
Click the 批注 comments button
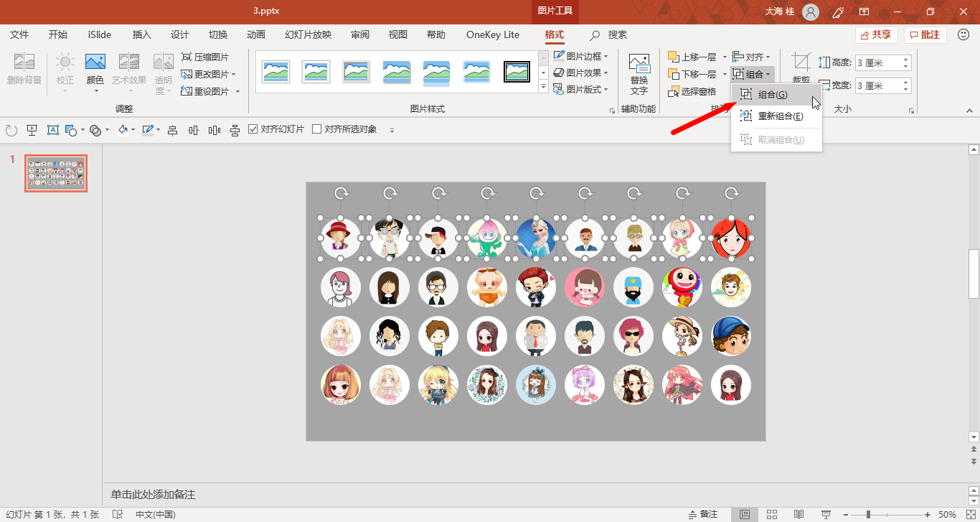[925, 34]
